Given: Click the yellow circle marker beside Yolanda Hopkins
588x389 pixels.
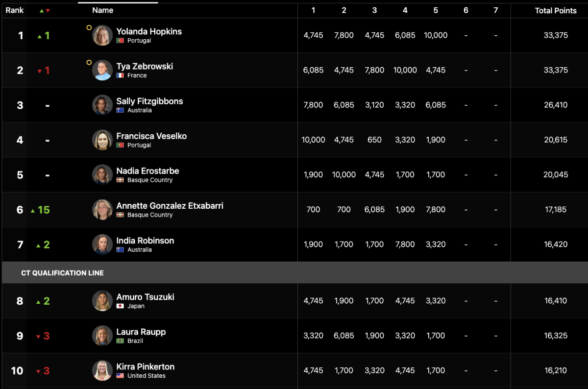Looking at the screenshot, I should coord(89,28).
